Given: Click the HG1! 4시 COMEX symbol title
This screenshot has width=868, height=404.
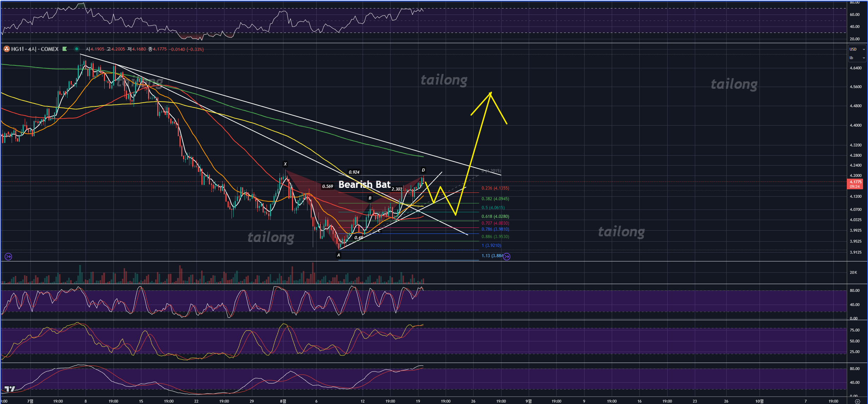Looking at the screenshot, I should [x=35, y=49].
